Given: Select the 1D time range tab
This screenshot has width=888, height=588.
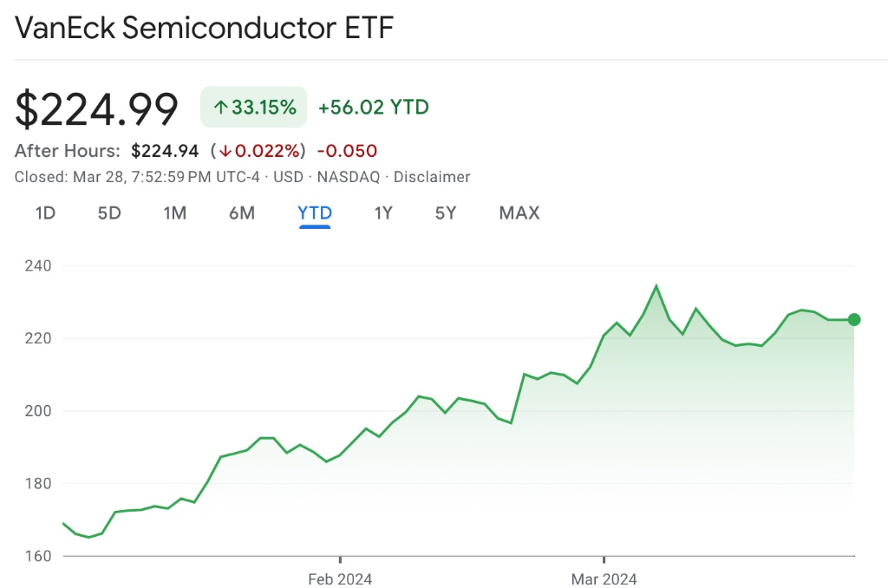Looking at the screenshot, I should pyautogui.click(x=45, y=212).
